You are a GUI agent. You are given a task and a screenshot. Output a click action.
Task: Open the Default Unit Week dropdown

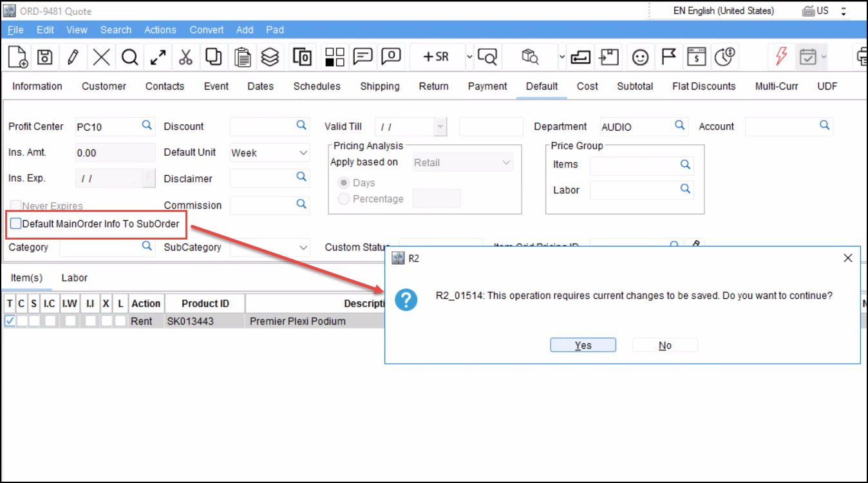coord(303,153)
